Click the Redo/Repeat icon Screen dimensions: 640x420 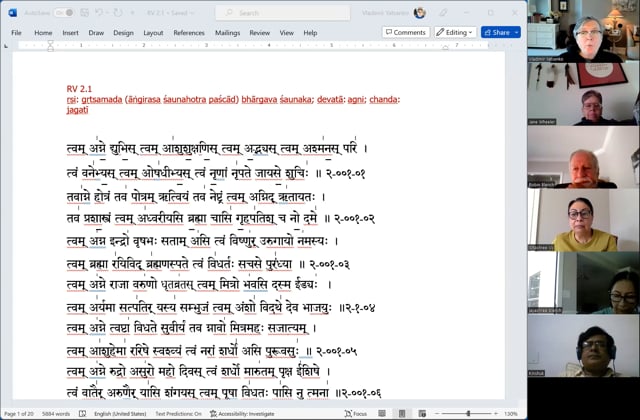tap(118, 13)
